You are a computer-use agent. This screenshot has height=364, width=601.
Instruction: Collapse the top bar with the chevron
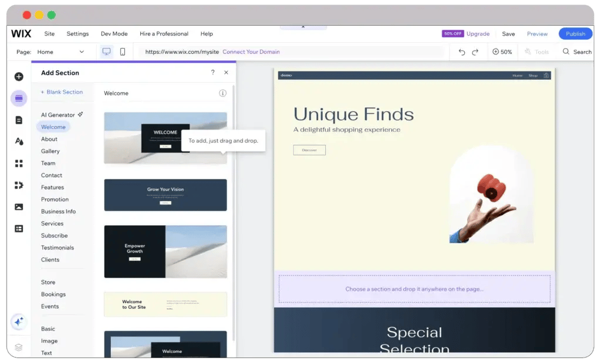pos(303,27)
